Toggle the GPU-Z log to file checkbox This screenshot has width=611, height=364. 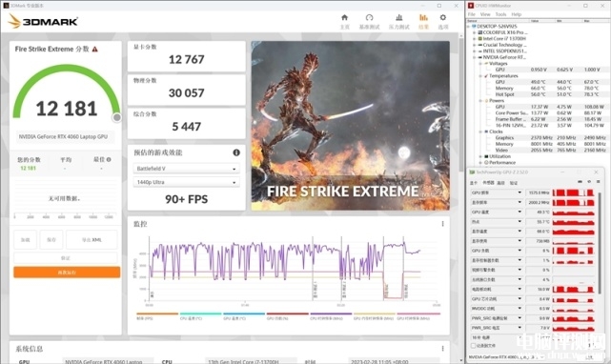pyautogui.click(x=474, y=346)
